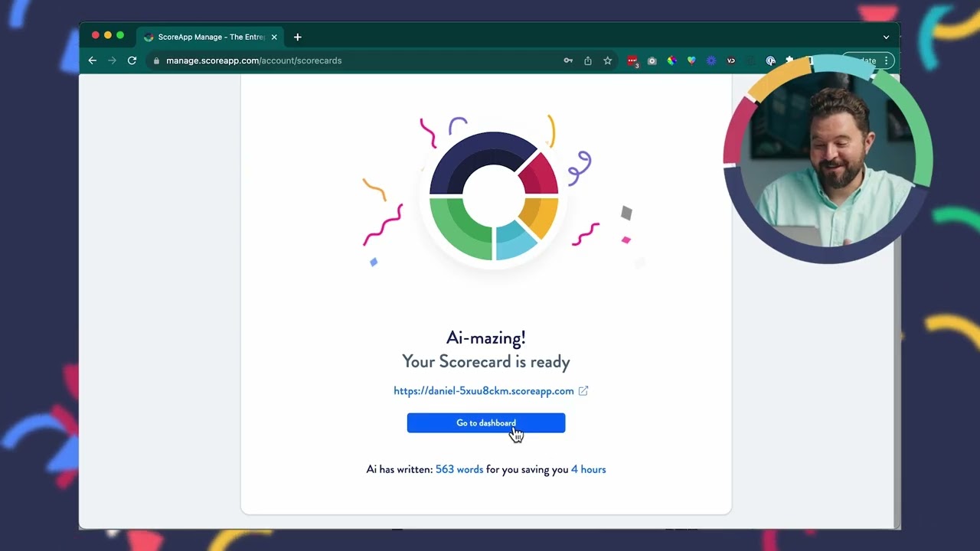Click the '4 hours' text
980x551 pixels.
589,470
